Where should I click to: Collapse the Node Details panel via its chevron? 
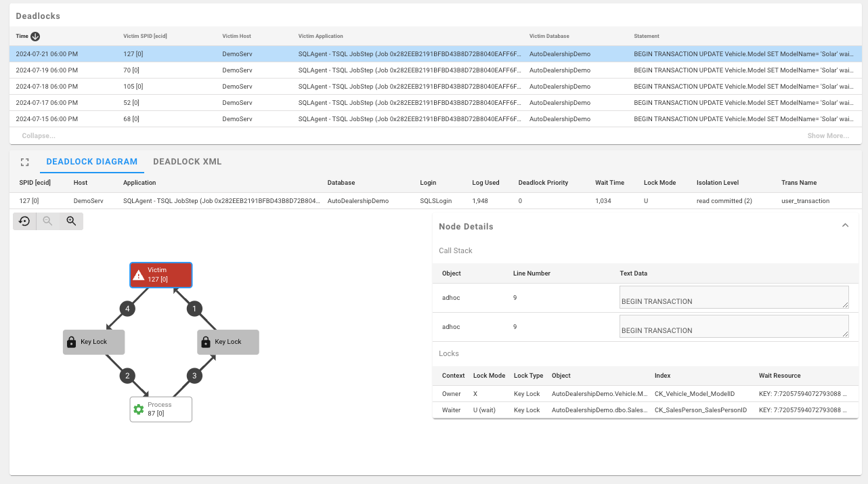(x=845, y=225)
